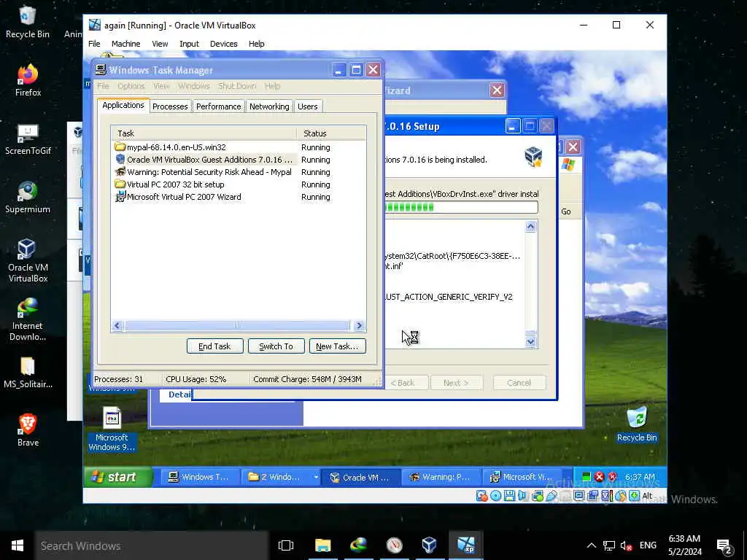Click the hard disk activity indicator in VirtualBox status bar
This screenshot has width=747, height=560.
482,496
